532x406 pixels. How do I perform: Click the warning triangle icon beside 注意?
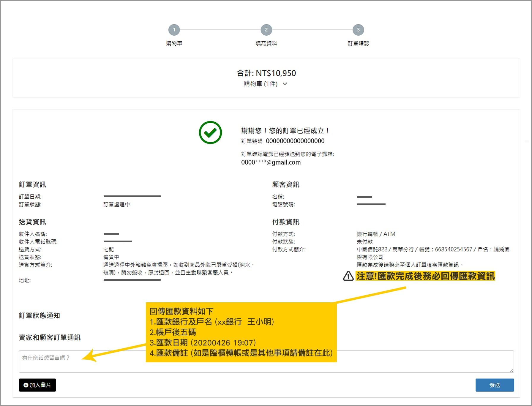pyautogui.click(x=348, y=276)
